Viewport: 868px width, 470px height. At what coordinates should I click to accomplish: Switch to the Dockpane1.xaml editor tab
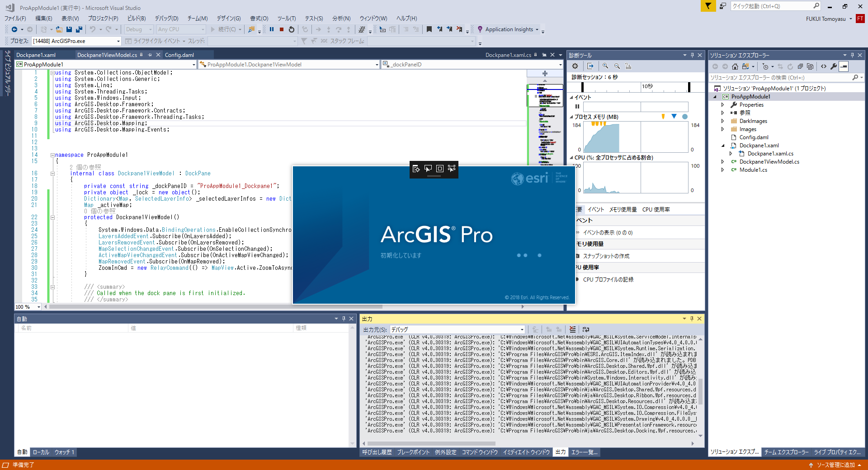point(36,55)
